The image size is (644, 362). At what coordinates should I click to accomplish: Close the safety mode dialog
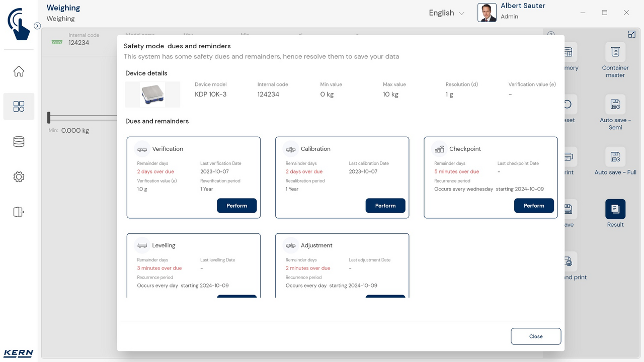point(535,336)
